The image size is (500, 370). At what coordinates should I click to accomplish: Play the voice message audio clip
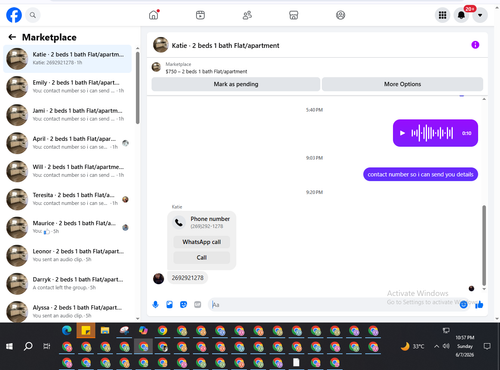point(402,133)
